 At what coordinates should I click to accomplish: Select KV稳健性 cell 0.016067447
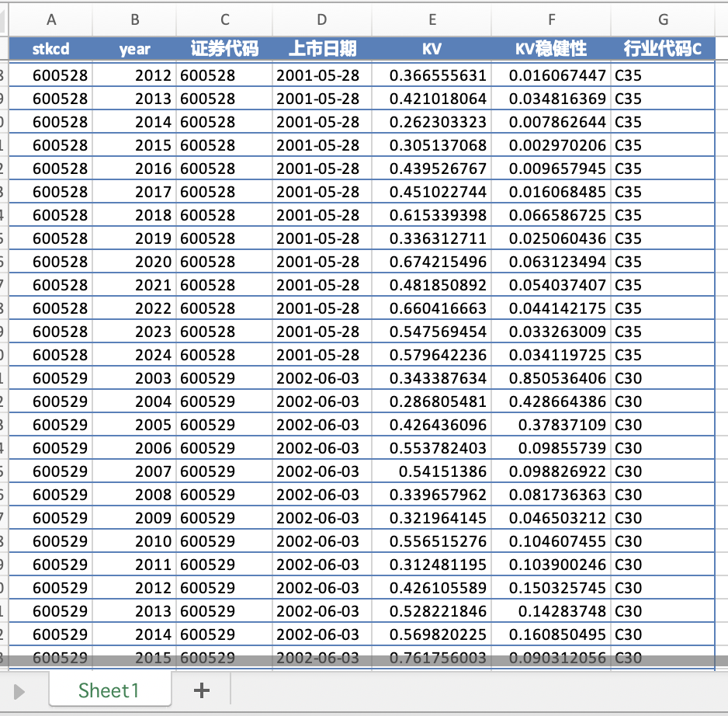coord(552,75)
